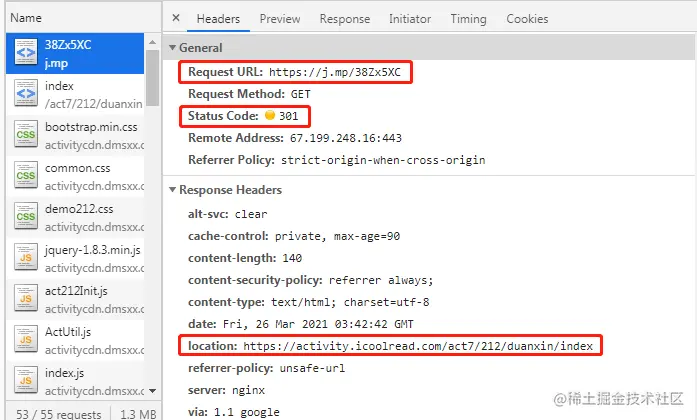This screenshot has height=420, width=697.
Task: Click the JS icon for jquery-1.8.3.min.js
Action: click(x=26, y=257)
